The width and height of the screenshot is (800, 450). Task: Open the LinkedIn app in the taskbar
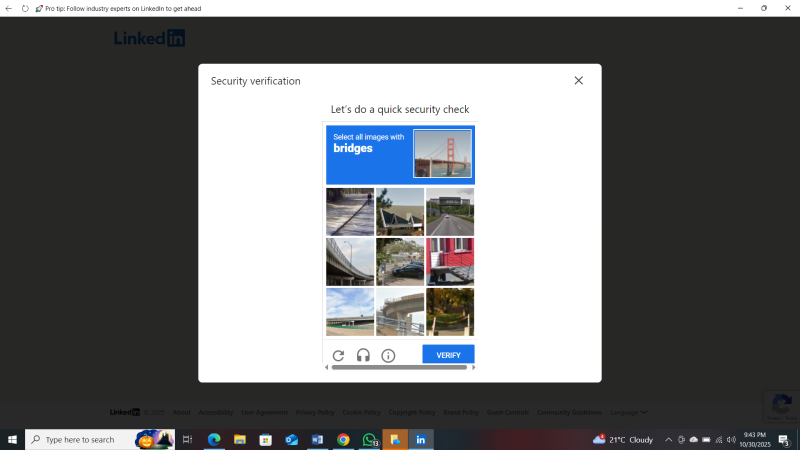coord(420,439)
